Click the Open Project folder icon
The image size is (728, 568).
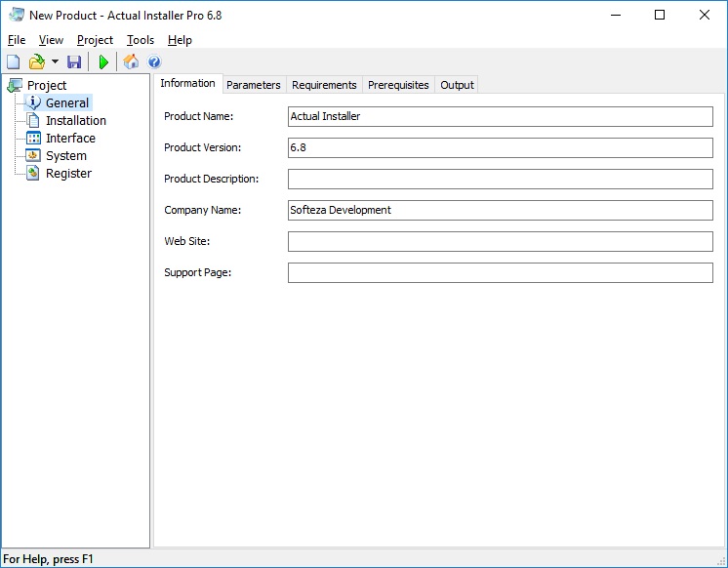click(37, 61)
